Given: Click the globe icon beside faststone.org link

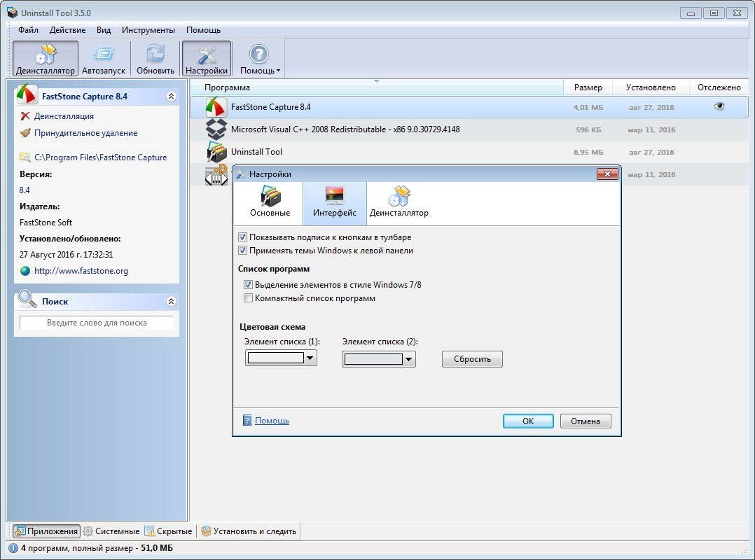Looking at the screenshot, I should pyautogui.click(x=25, y=271).
